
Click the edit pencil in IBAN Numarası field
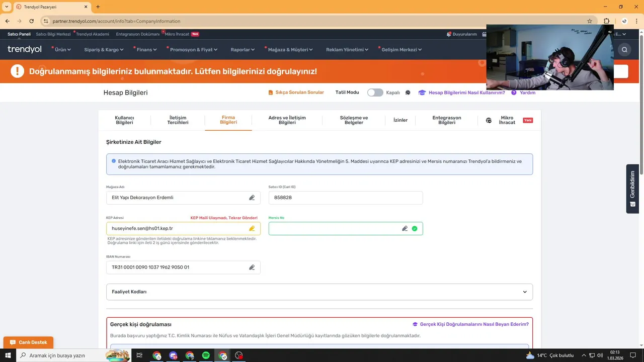tap(252, 267)
